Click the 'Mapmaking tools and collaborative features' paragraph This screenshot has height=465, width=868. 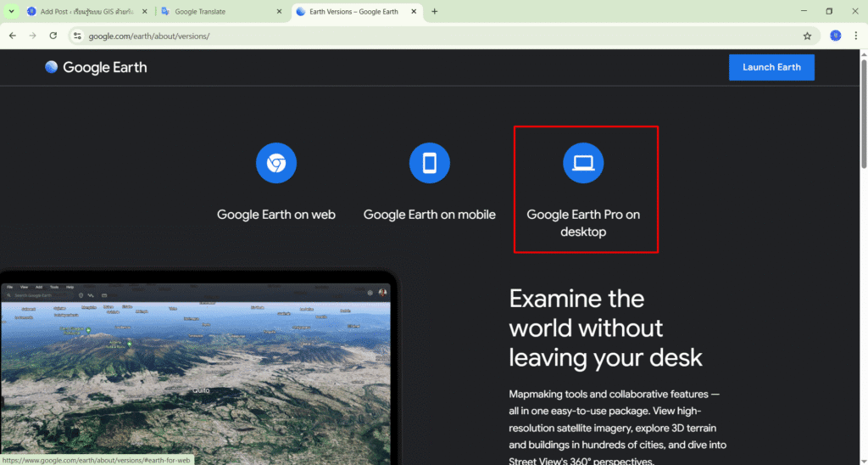[618, 428]
